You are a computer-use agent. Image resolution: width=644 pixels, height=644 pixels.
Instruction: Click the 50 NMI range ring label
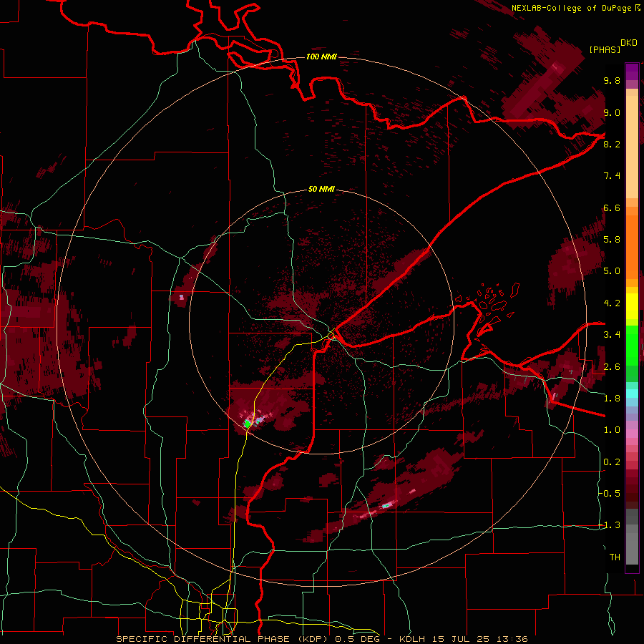321,189
